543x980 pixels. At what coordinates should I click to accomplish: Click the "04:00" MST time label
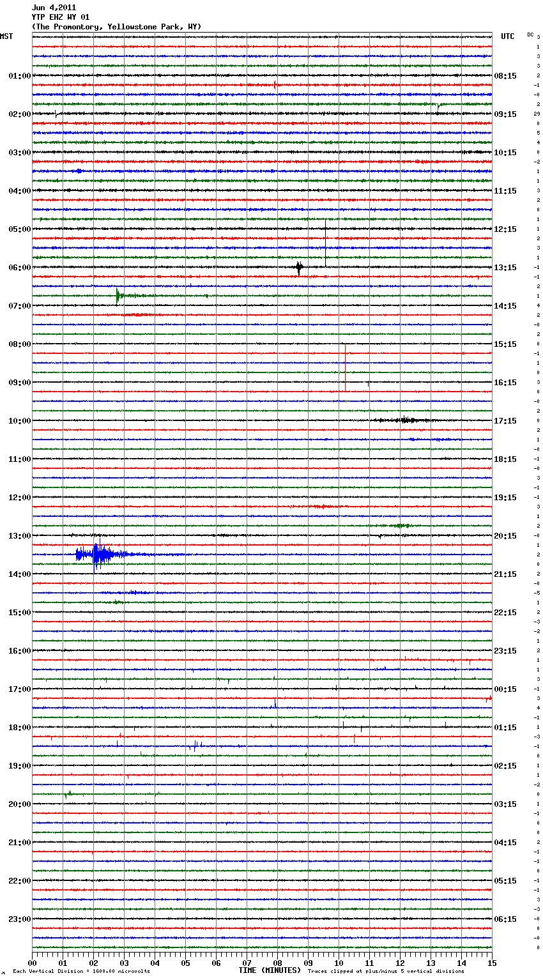20,191
